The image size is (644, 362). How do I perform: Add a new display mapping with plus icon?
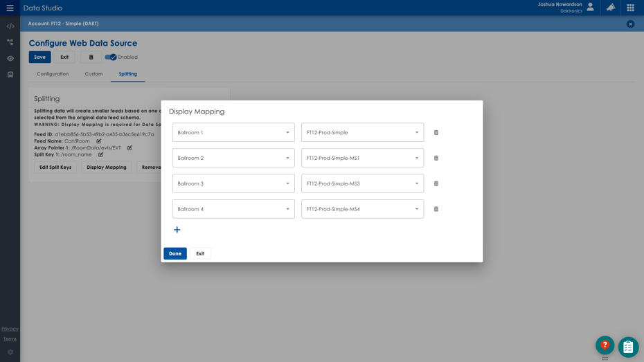tap(177, 230)
